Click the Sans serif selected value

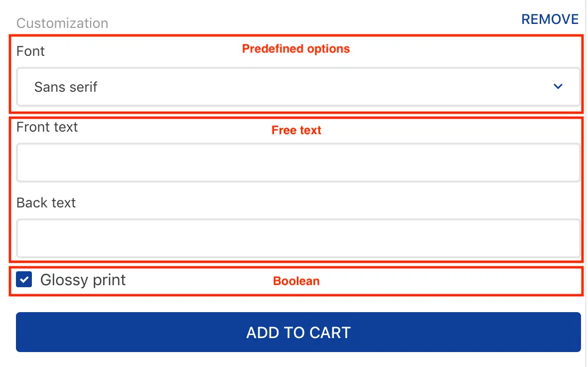point(66,87)
